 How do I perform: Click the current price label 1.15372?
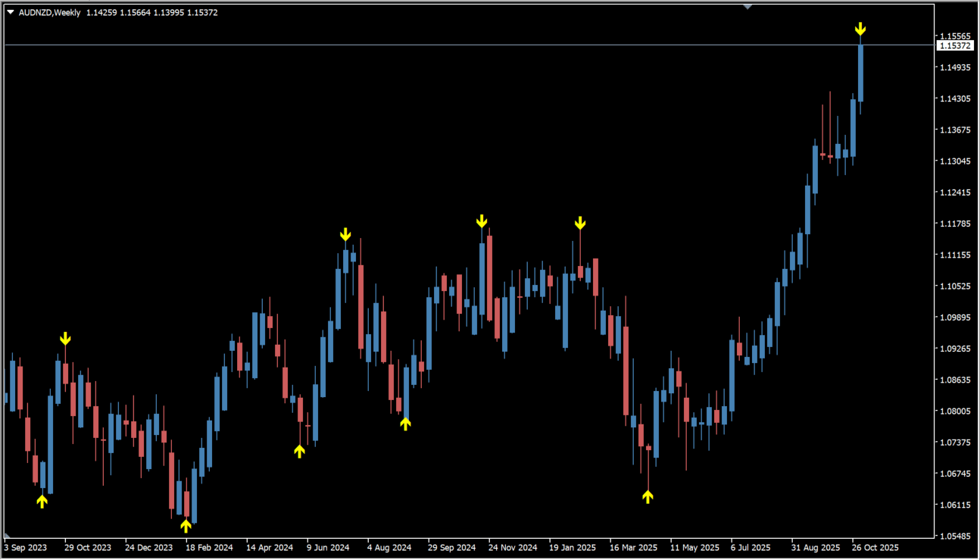tap(954, 45)
